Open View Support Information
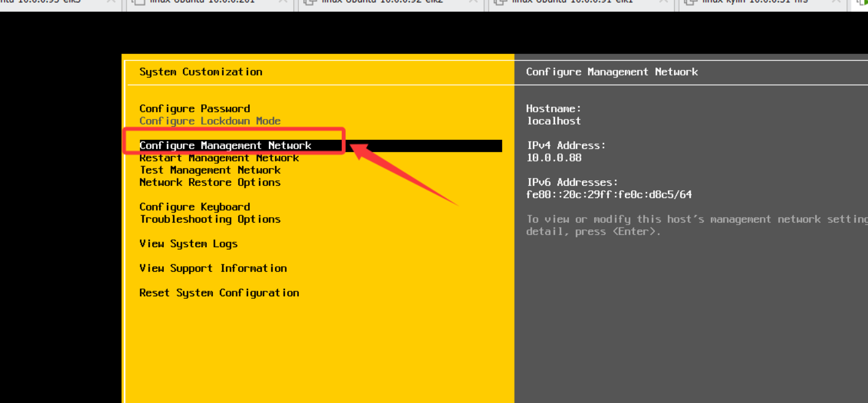 coord(213,268)
